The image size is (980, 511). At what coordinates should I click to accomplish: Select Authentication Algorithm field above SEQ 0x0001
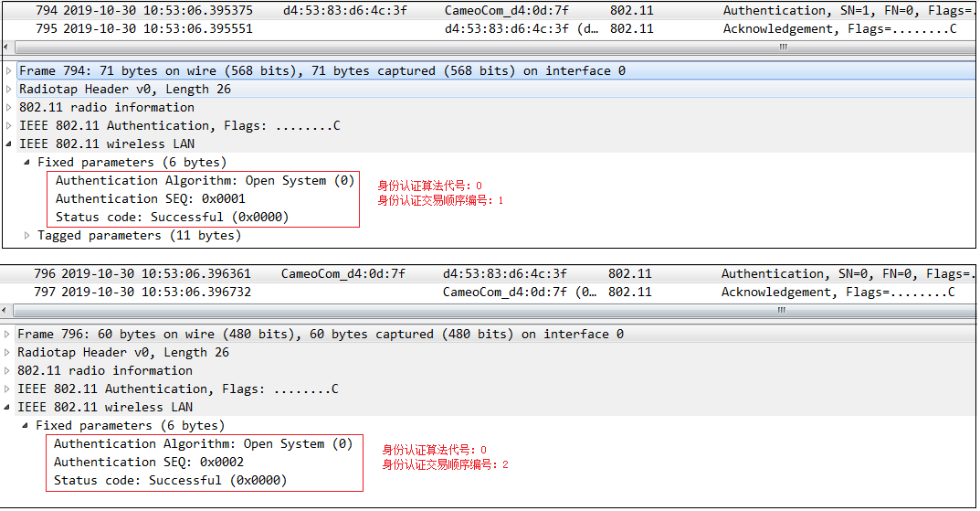click(205, 181)
